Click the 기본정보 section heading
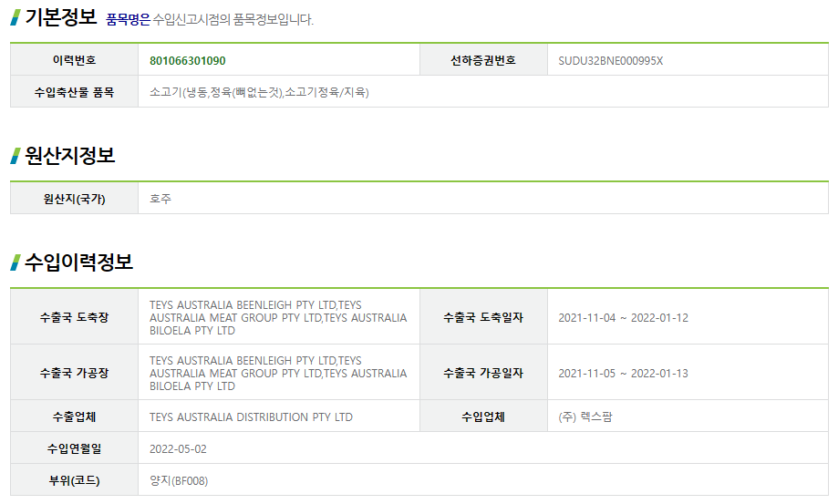 pos(61,17)
